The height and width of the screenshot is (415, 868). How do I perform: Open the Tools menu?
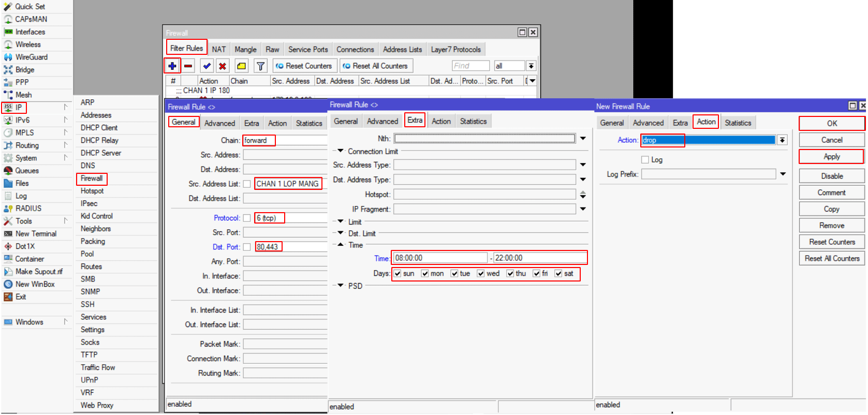tap(24, 221)
